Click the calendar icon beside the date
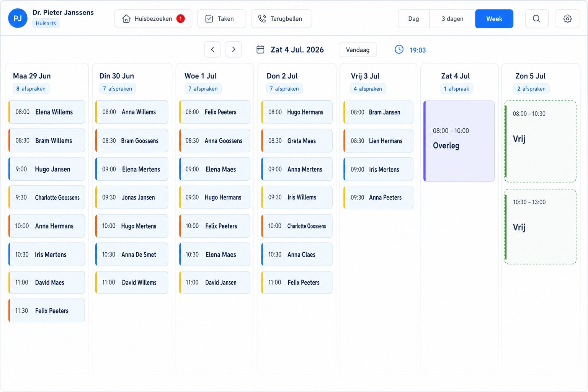The width and height of the screenshot is (588, 392). tap(260, 49)
